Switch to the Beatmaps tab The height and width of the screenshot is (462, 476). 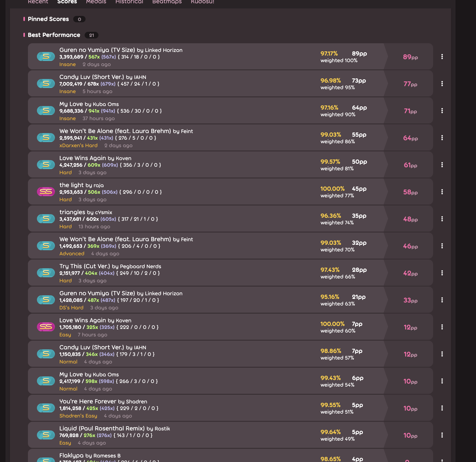[167, 2]
